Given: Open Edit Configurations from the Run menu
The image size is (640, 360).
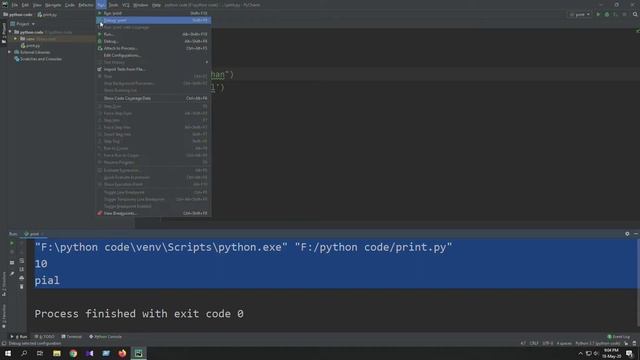Looking at the screenshot, I should coord(153,55).
